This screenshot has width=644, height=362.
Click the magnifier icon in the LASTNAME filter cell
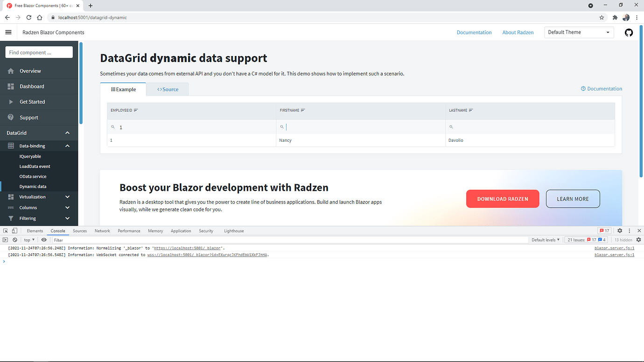[x=451, y=126]
